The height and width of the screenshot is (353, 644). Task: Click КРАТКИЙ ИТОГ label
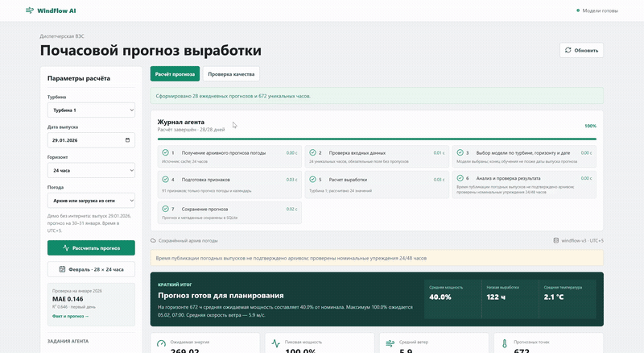175,284
